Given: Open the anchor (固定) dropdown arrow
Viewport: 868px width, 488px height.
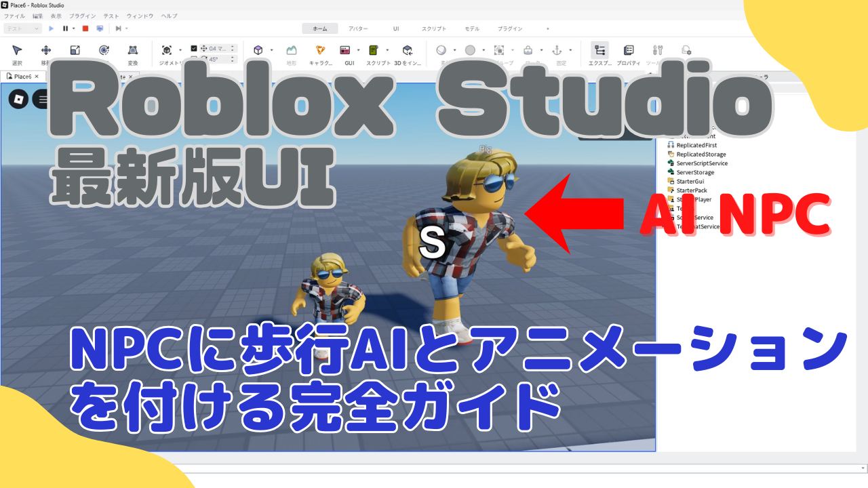Looking at the screenshot, I should tap(570, 50).
